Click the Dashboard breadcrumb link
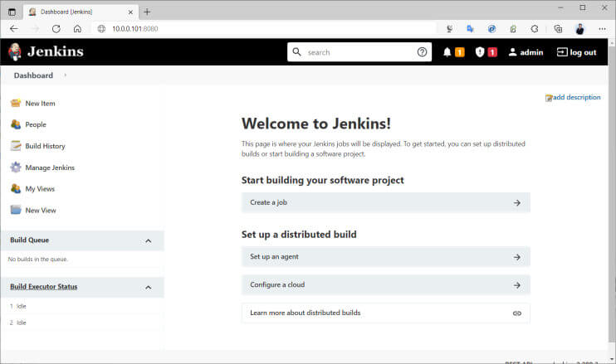616x364 pixels. click(33, 75)
